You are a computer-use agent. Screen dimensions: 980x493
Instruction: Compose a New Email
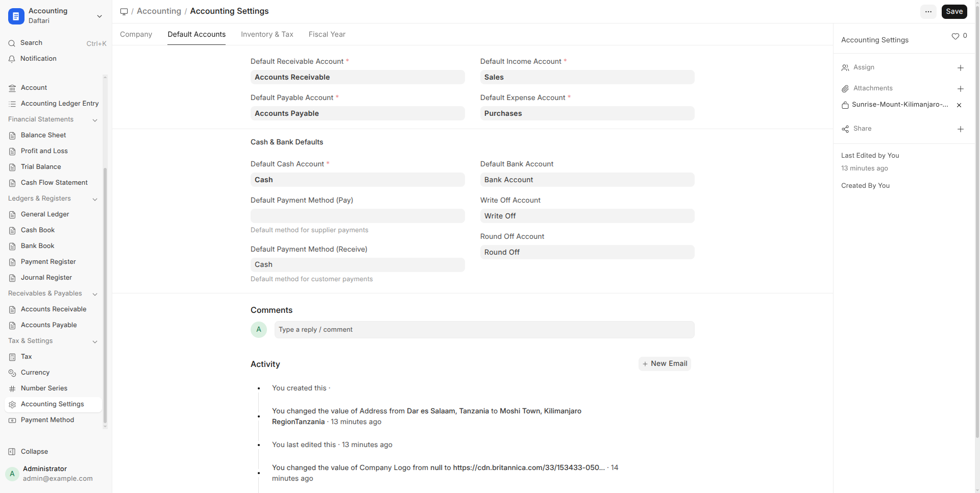(665, 364)
